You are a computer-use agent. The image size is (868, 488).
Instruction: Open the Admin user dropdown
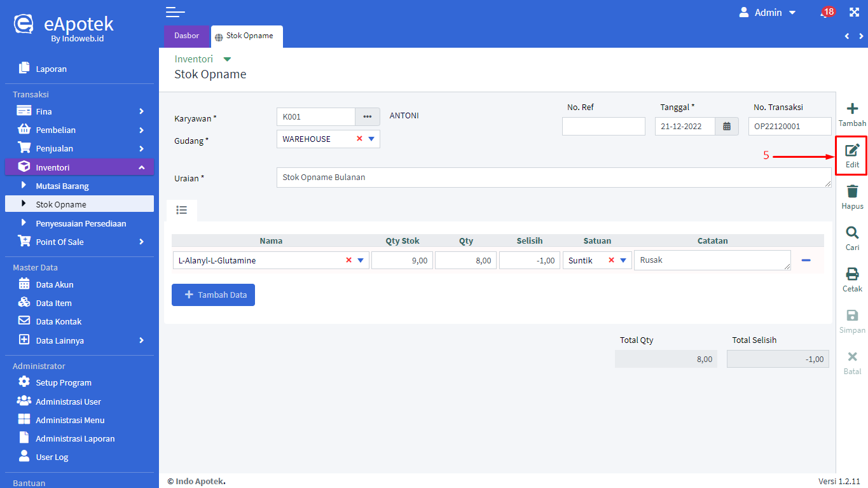coord(768,13)
